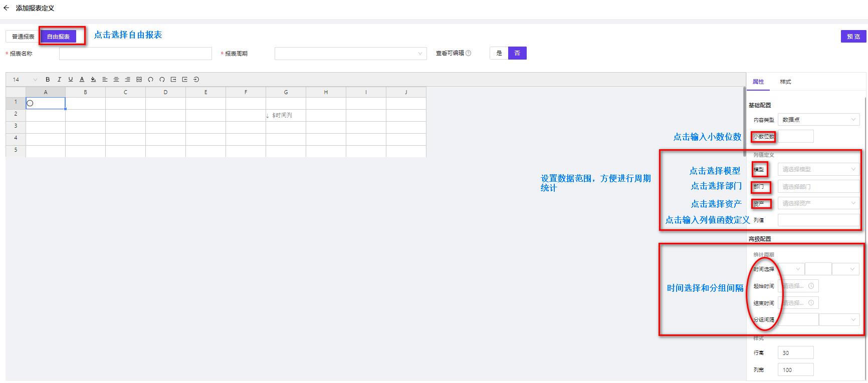Select column header J

coord(406,92)
